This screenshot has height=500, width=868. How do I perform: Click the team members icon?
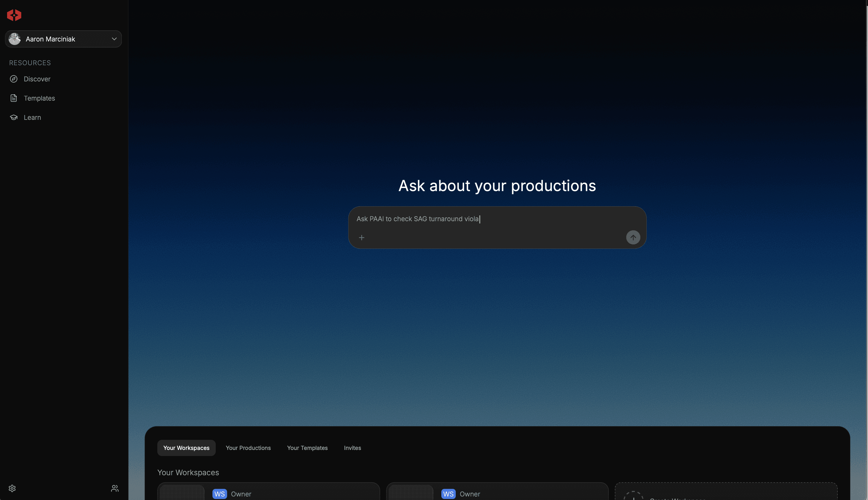point(115,488)
